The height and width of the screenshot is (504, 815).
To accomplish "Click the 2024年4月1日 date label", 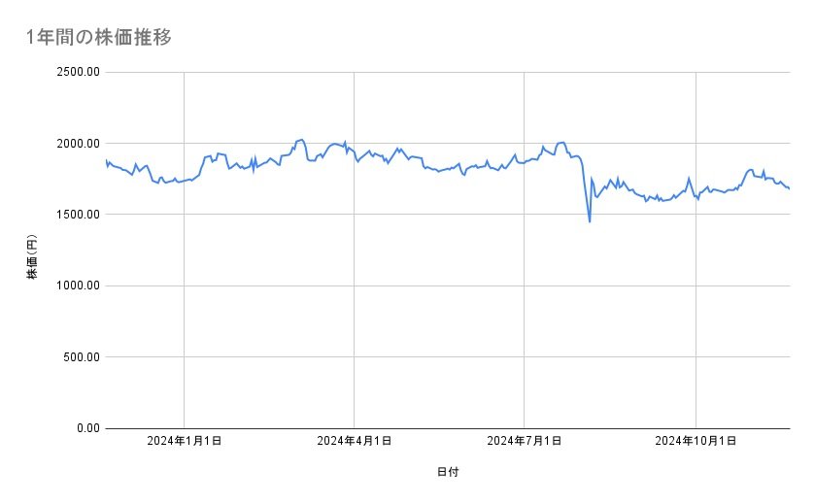I will point(355,442).
